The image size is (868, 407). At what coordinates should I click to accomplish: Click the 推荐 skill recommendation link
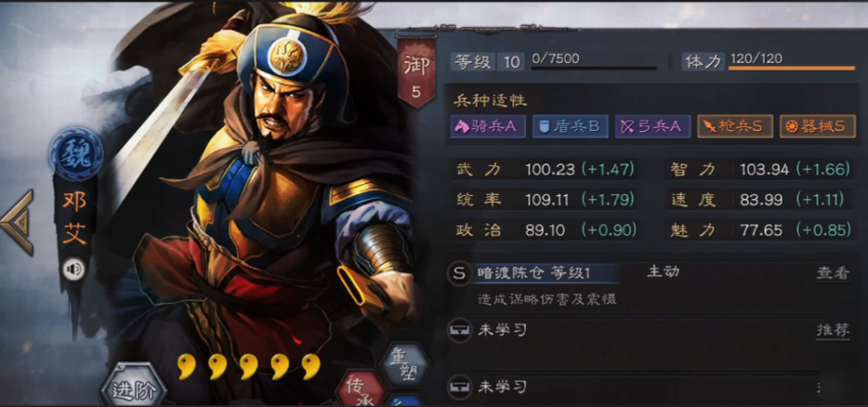pyautogui.click(x=833, y=331)
